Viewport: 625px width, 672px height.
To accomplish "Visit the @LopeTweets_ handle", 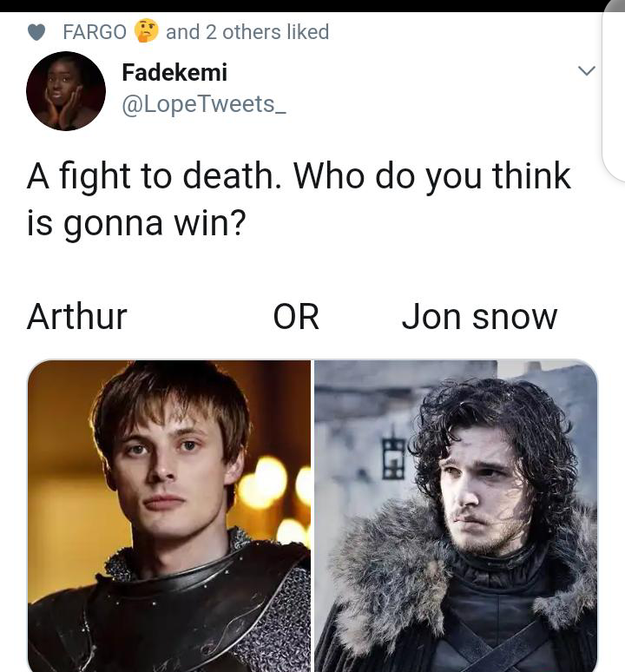I will [204, 104].
